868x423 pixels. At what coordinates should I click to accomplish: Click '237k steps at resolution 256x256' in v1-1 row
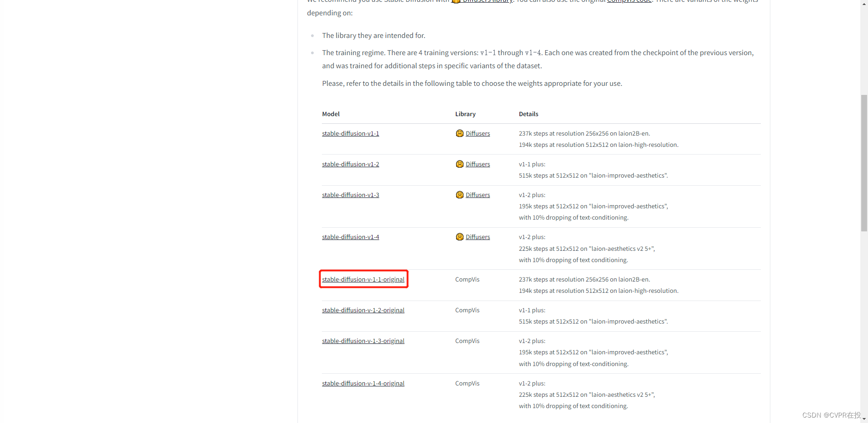coord(585,133)
